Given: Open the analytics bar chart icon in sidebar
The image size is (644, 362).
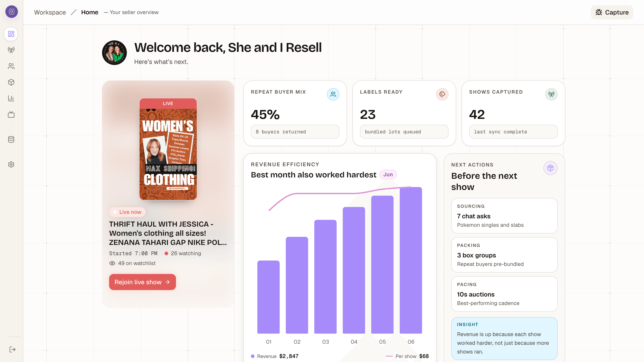Looking at the screenshot, I should pyautogui.click(x=11, y=98).
